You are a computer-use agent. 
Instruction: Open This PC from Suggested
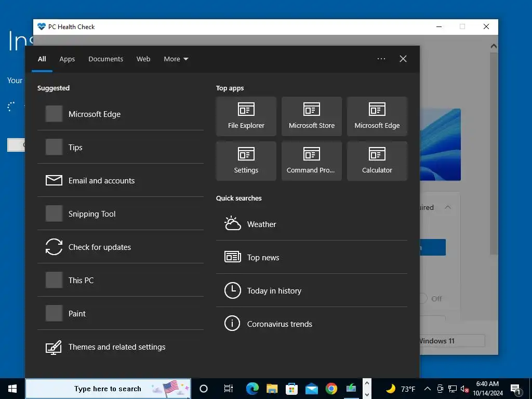(121, 280)
